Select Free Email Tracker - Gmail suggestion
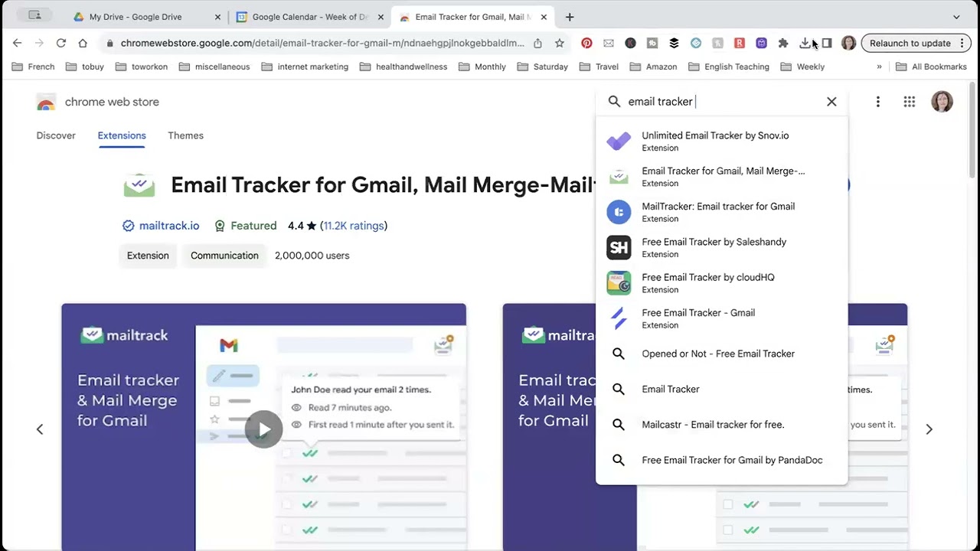This screenshot has width=980, height=551. click(722, 318)
